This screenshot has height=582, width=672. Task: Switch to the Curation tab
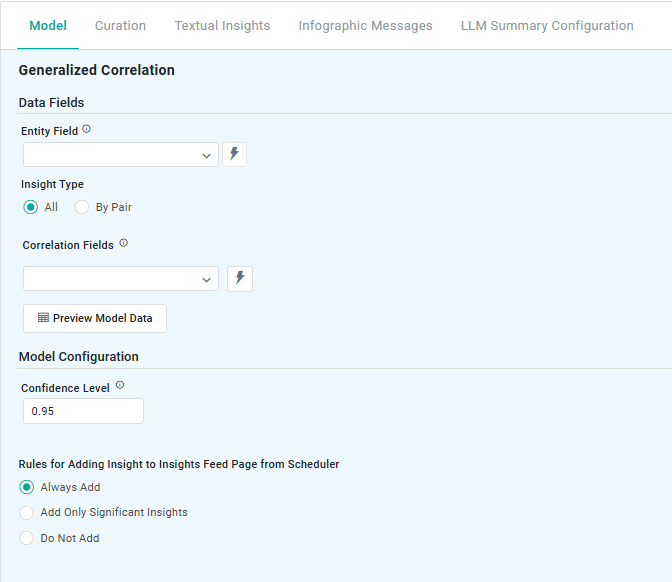pyautogui.click(x=120, y=26)
